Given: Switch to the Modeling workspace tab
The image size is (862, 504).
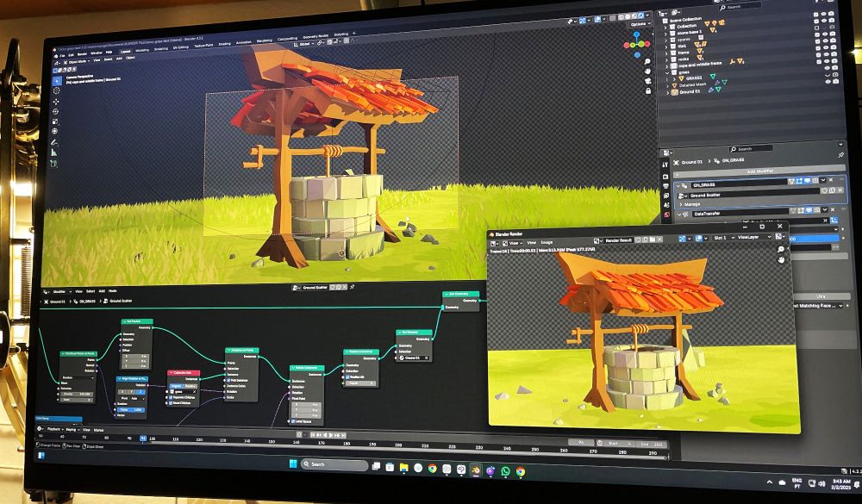Looking at the screenshot, I should (142, 50).
